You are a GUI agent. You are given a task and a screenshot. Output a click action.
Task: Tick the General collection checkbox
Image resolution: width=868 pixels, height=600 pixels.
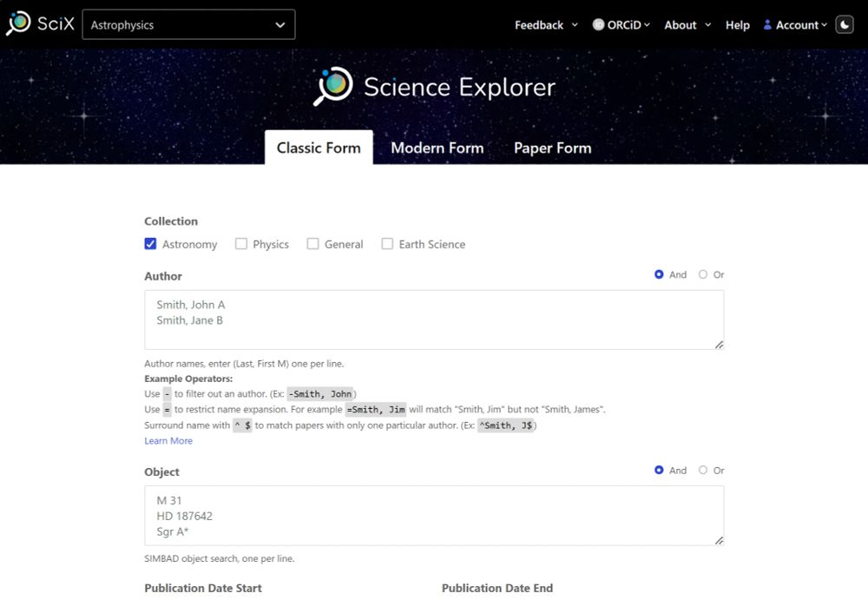tap(313, 244)
